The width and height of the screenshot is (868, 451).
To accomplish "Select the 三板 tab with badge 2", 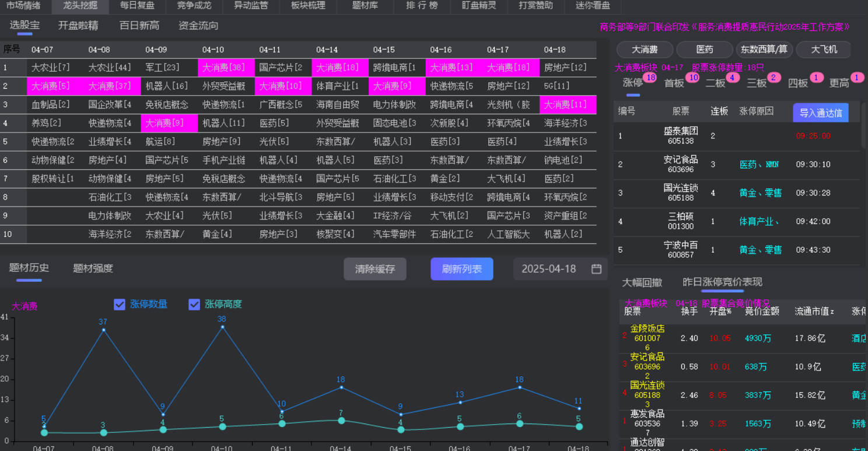I will 757,83.
